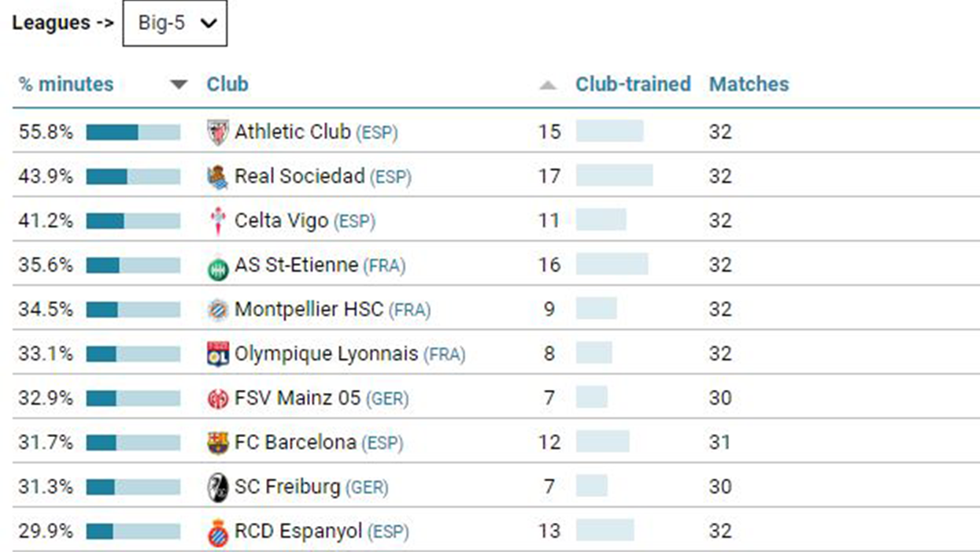This screenshot has width=980, height=552.
Task: Click the RCD Espanyol crest icon
Action: (217, 532)
